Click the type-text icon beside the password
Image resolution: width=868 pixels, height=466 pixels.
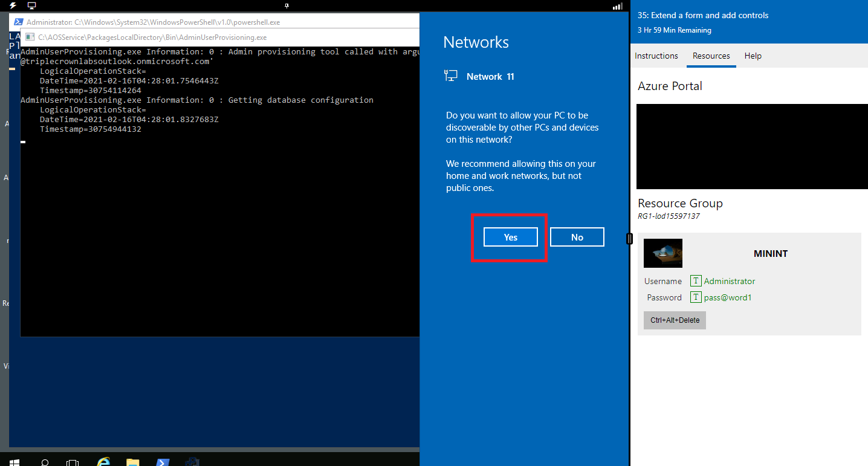[x=696, y=297]
